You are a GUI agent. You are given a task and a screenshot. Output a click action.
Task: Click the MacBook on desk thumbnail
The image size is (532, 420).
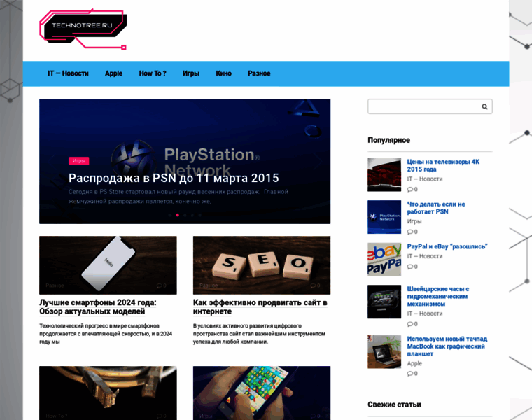point(384,352)
